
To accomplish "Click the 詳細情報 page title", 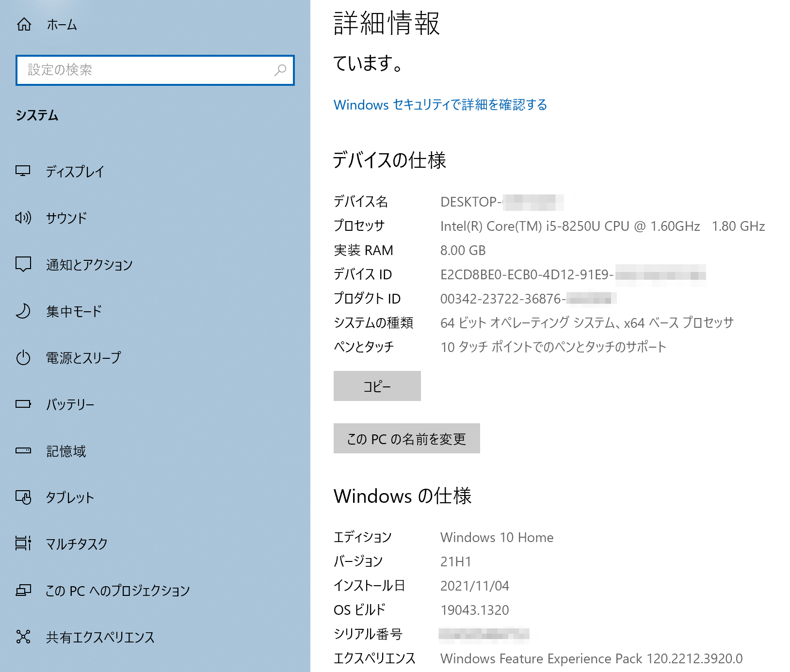I will 387,23.
